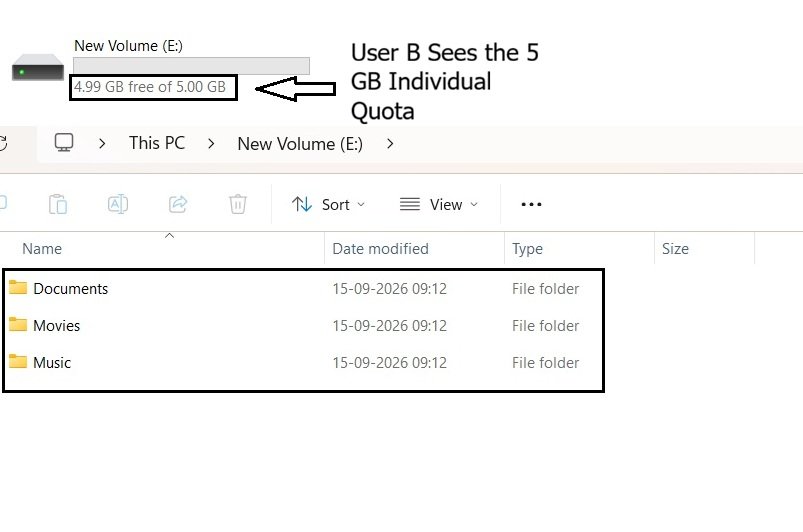Viewport: 803px width, 532px height.
Task: Click the Movies row date 15-09-2026 09:12
Action: [390, 326]
